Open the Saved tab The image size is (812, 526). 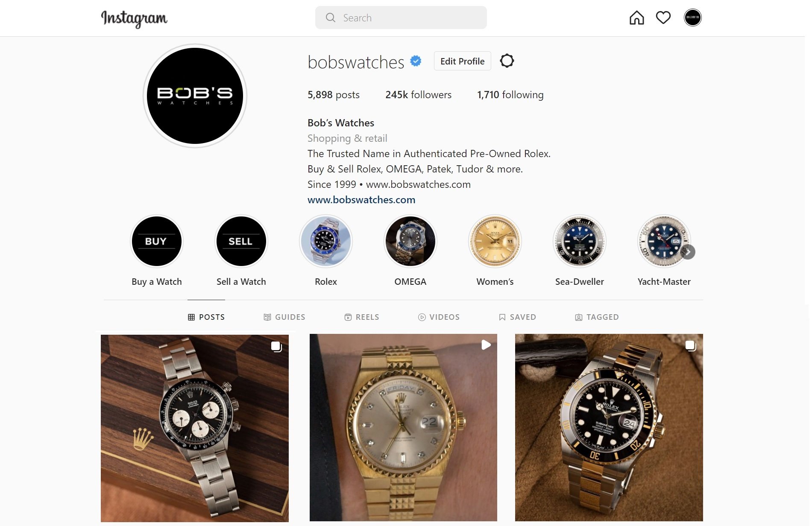point(517,317)
